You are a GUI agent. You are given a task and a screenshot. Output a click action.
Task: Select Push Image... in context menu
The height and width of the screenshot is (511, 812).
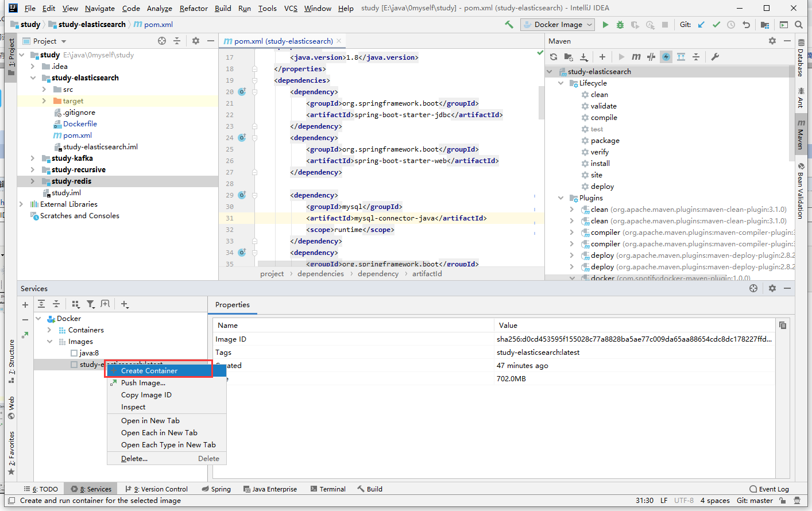pyautogui.click(x=143, y=383)
